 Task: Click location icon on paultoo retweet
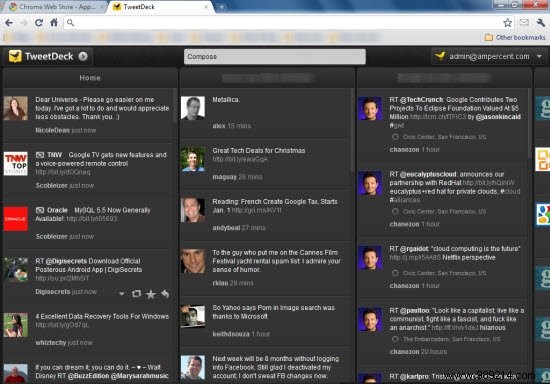coord(395,339)
